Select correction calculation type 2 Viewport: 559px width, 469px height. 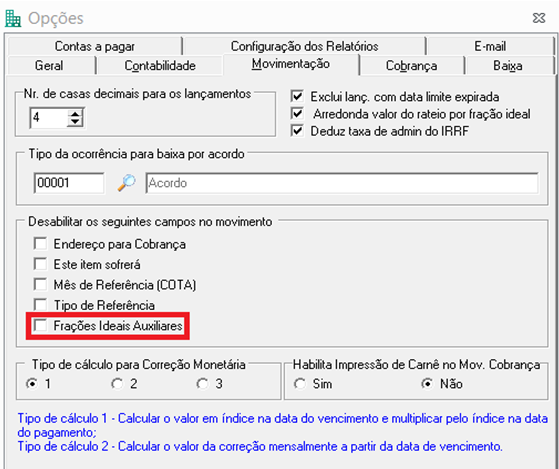117,384
